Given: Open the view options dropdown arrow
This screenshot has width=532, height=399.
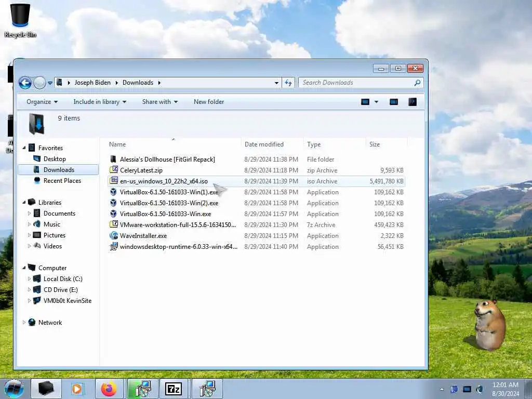Looking at the screenshot, I should 376,102.
